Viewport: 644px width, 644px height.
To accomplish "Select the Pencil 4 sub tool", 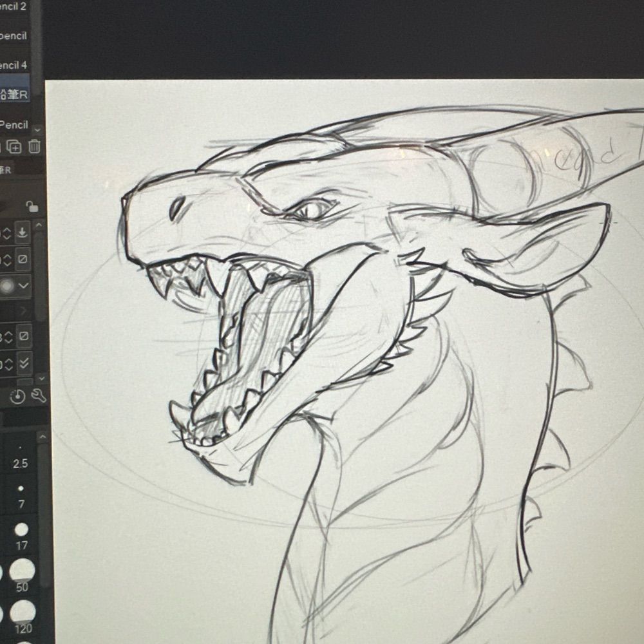I will point(15,65).
